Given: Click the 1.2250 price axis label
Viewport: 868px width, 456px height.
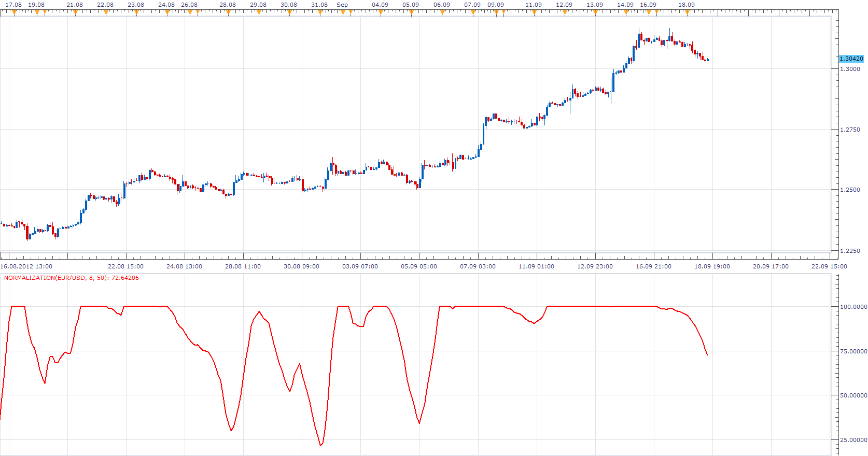Looking at the screenshot, I should click(850, 251).
